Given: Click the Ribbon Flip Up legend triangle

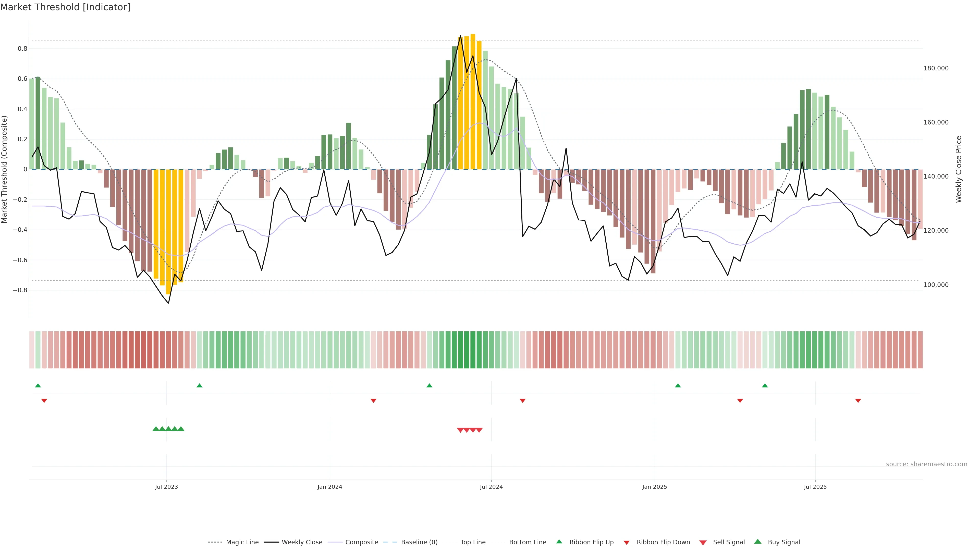Looking at the screenshot, I should pyautogui.click(x=559, y=542).
